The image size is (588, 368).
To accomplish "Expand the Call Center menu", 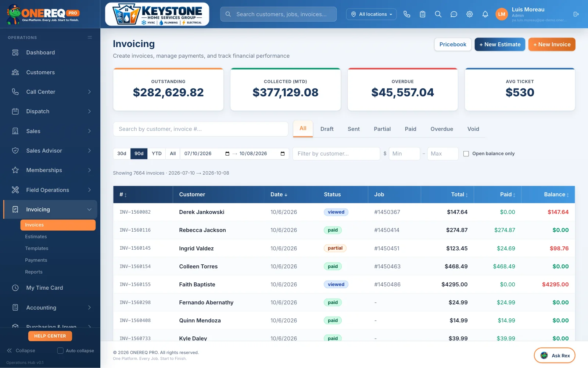I will [51, 92].
